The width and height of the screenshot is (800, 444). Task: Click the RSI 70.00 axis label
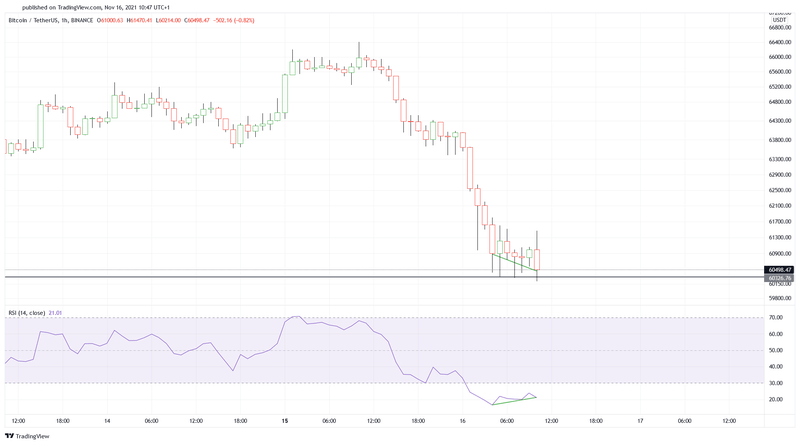pos(776,317)
